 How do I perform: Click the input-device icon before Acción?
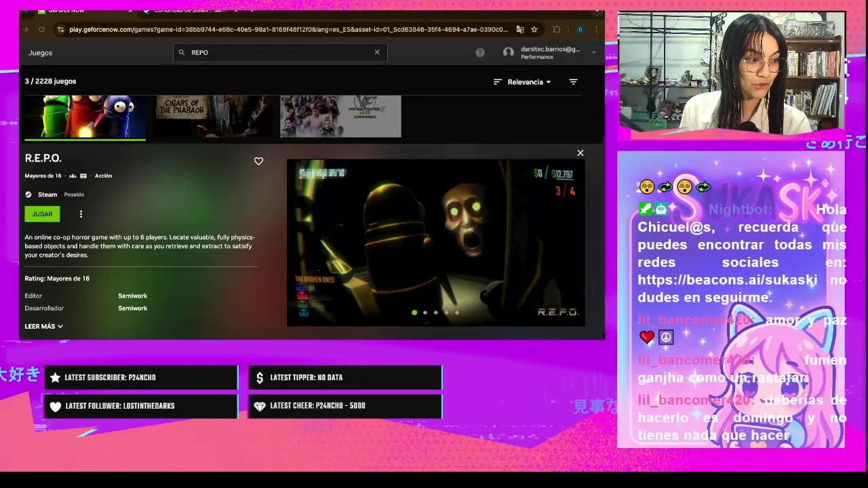(83, 176)
